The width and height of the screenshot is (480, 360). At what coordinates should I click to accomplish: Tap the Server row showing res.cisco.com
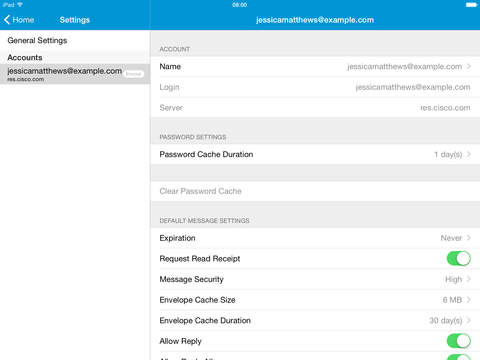[x=315, y=108]
